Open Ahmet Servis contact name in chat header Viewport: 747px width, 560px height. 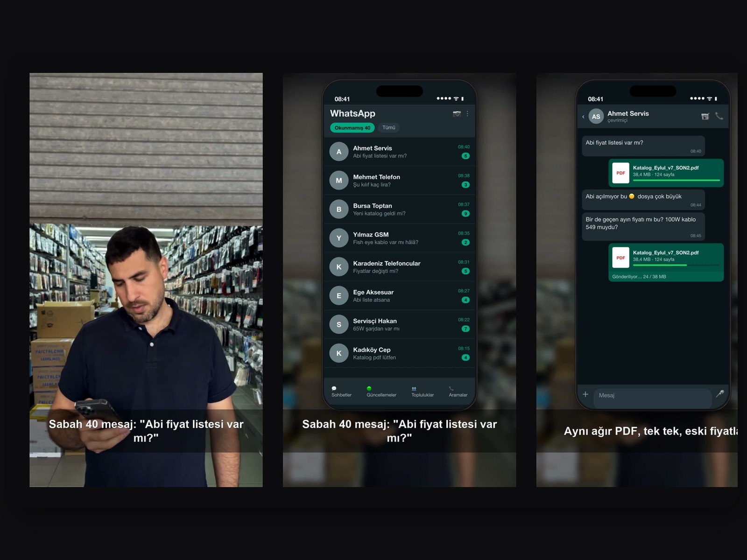pos(628,113)
